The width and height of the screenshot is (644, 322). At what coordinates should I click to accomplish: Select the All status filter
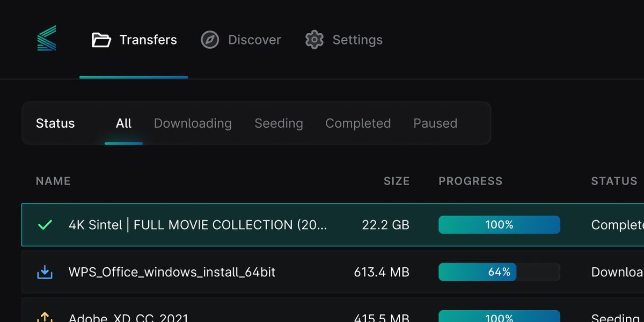click(123, 123)
